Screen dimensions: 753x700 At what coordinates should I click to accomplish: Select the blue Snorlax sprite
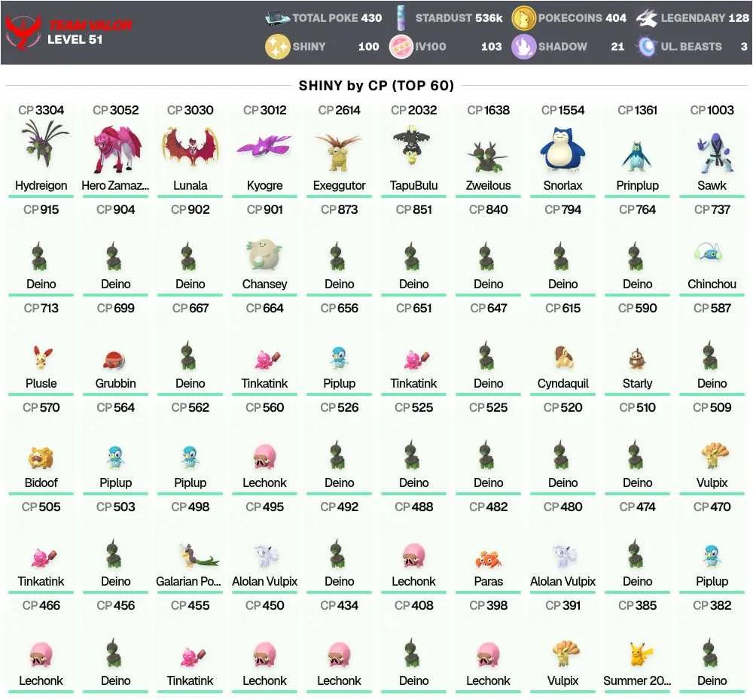[x=562, y=148]
